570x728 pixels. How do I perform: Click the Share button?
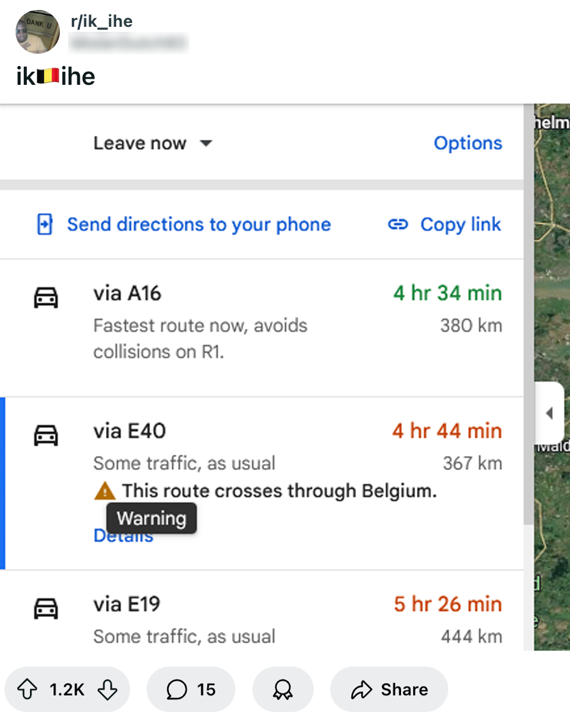coord(389,689)
